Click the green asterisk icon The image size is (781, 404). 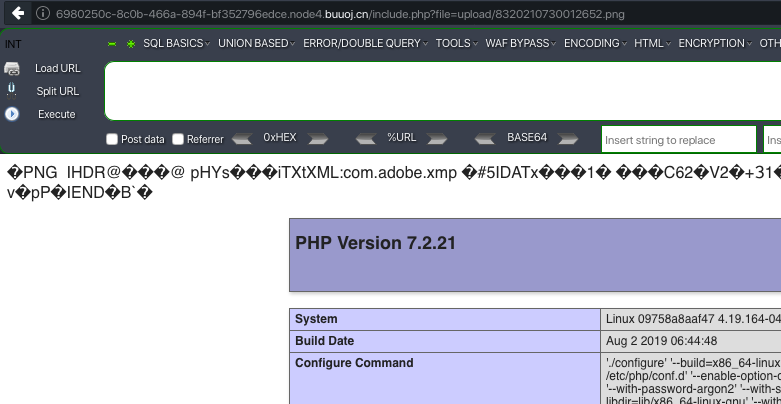click(x=131, y=44)
